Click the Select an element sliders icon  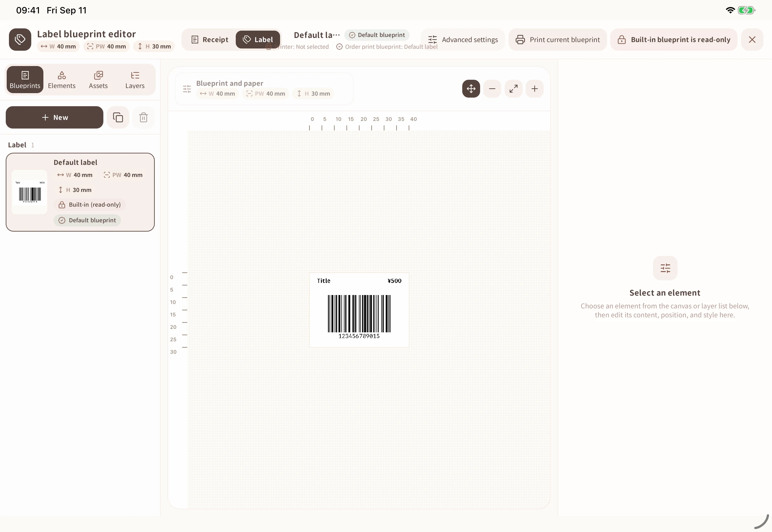pos(665,268)
